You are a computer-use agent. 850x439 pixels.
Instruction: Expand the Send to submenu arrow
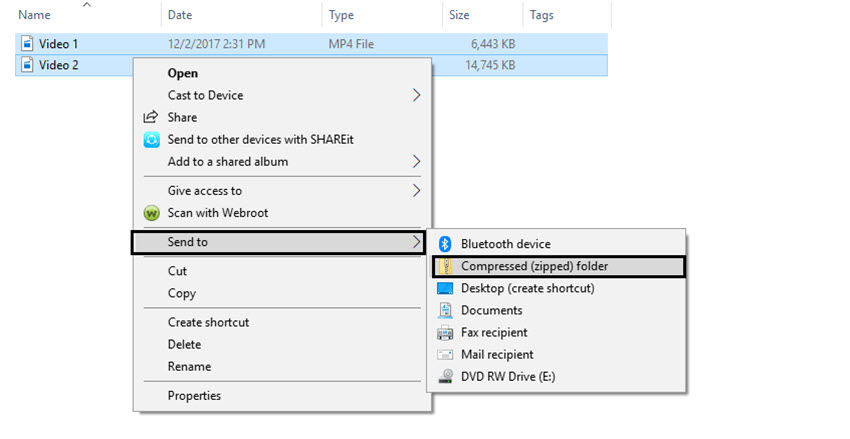[x=416, y=242]
